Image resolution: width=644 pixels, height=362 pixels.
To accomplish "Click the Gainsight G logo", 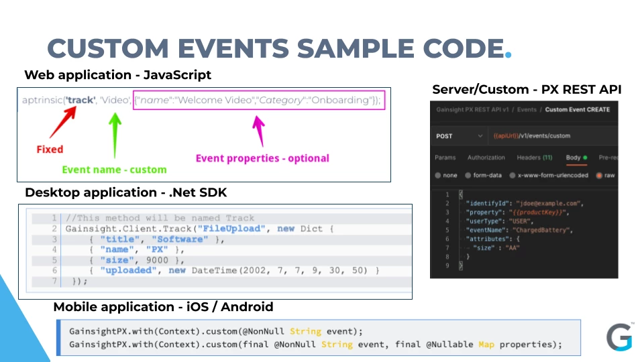I will tap(619, 337).
